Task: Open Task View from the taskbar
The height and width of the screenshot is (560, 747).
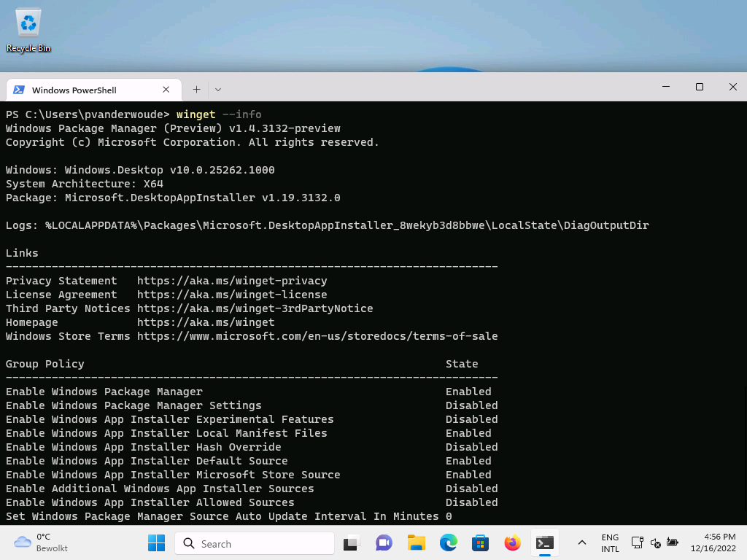Action: click(351, 542)
